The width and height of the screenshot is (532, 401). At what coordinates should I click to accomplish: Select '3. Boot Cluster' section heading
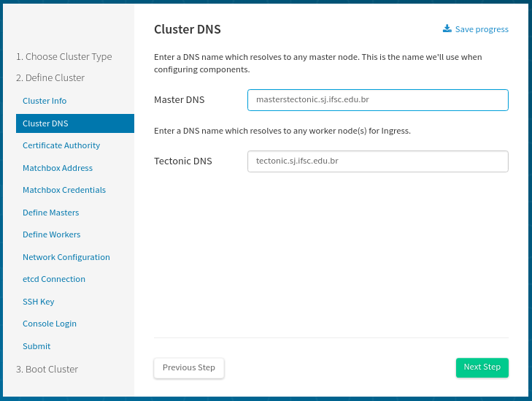pos(47,369)
